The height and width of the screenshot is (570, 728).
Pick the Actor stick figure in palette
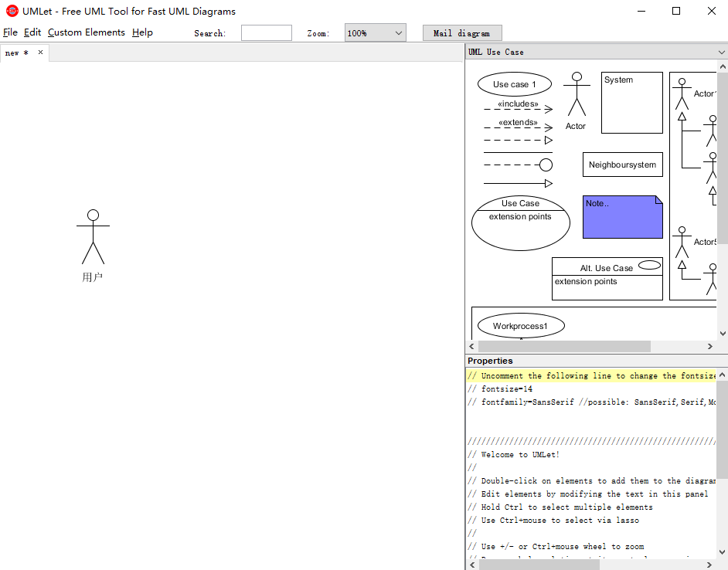(577, 101)
